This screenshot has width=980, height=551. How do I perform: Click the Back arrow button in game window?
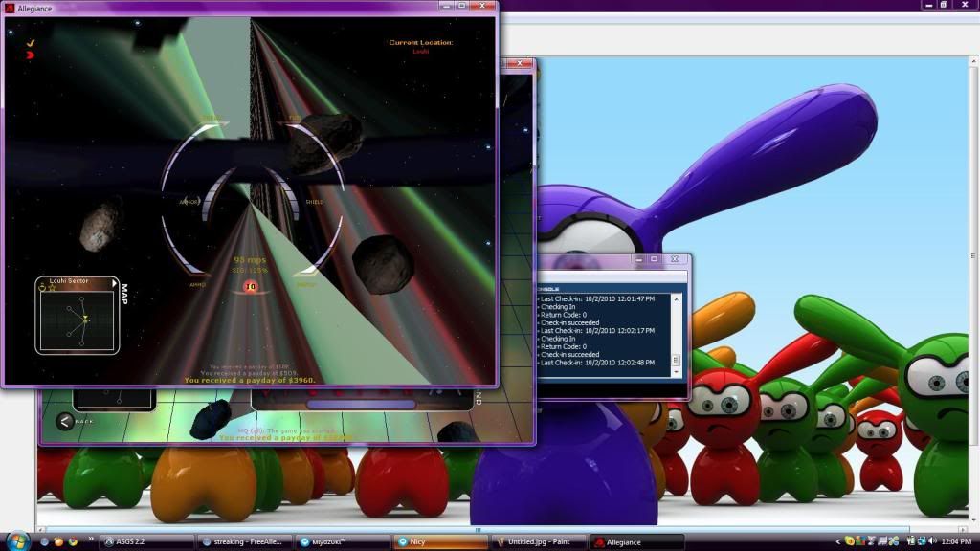coord(65,420)
